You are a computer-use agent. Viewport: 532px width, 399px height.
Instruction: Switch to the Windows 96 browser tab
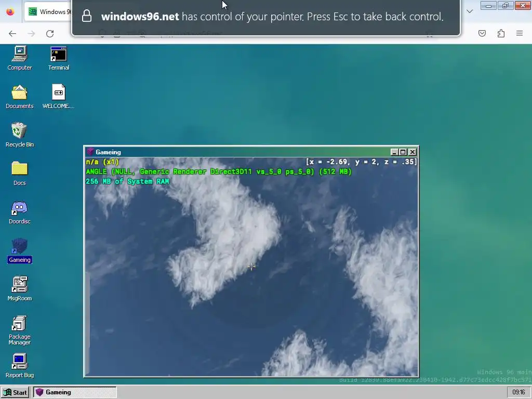[x=48, y=11]
